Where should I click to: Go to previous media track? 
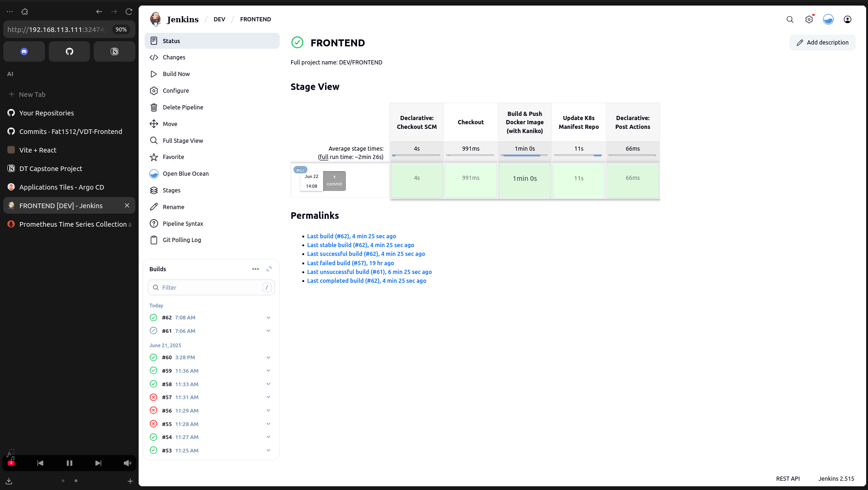[x=40, y=463]
